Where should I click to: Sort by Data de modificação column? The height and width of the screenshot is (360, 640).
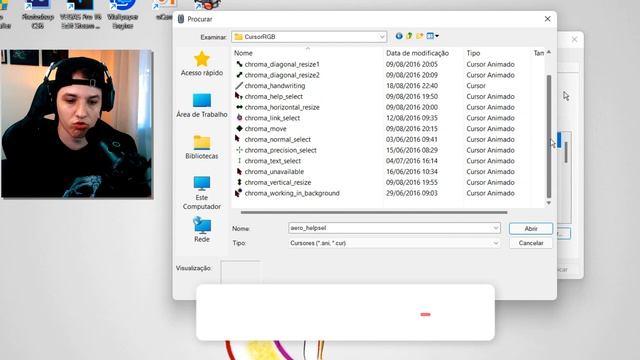(x=417, y=53)
